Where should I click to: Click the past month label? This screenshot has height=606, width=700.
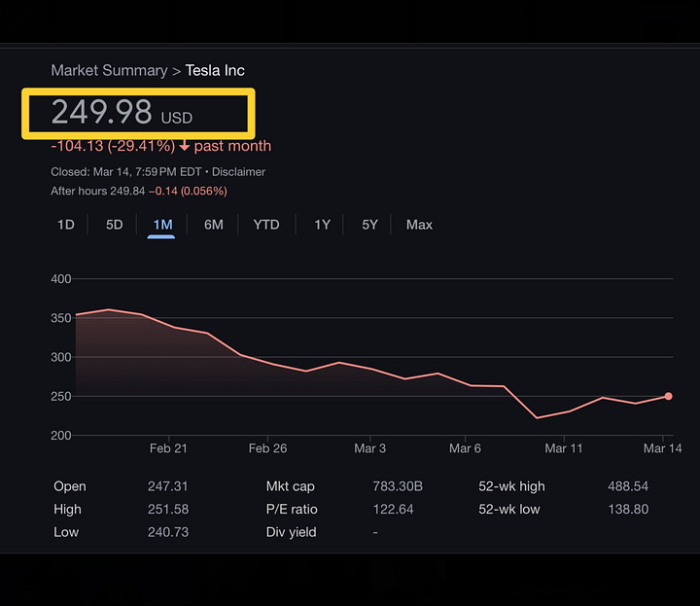232,146
